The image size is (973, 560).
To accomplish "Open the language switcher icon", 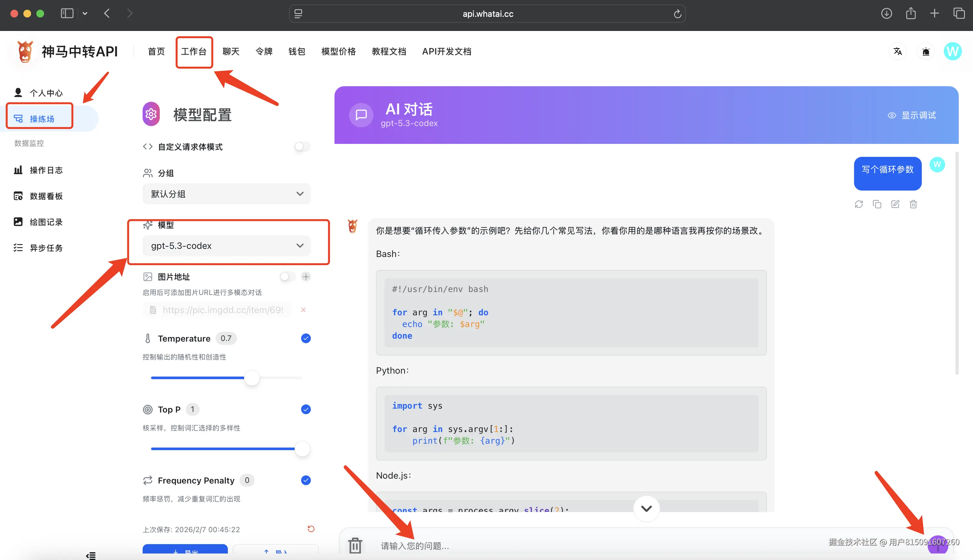I will 897,52.
